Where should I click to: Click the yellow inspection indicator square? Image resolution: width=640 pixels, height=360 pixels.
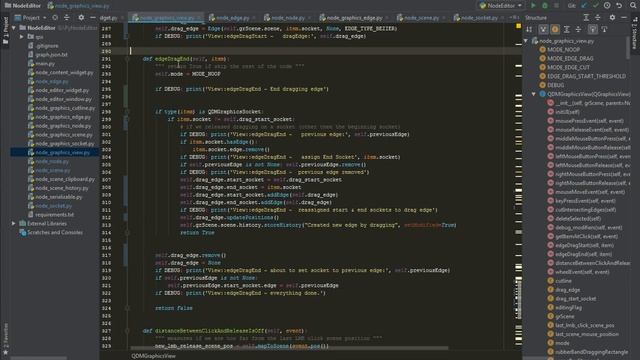(518, 26)
